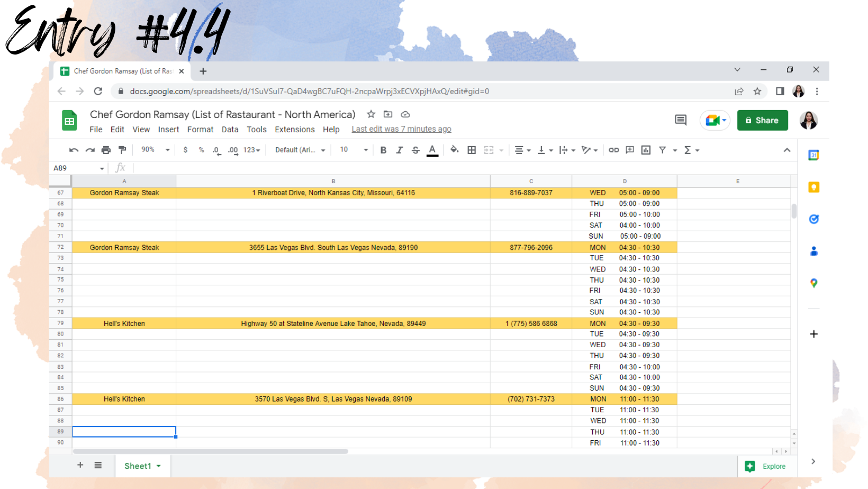Image resolution: width=868 pixels, height=489 pixels.
Task: Open text wrapping dropdown
Action: tap(567, 150)
